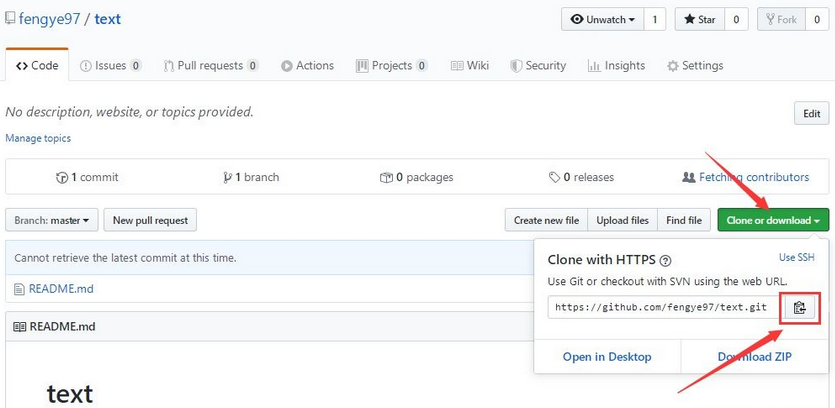View the Insights tab
This screenshot has width=835, height=408.
[x=616, y=66]
